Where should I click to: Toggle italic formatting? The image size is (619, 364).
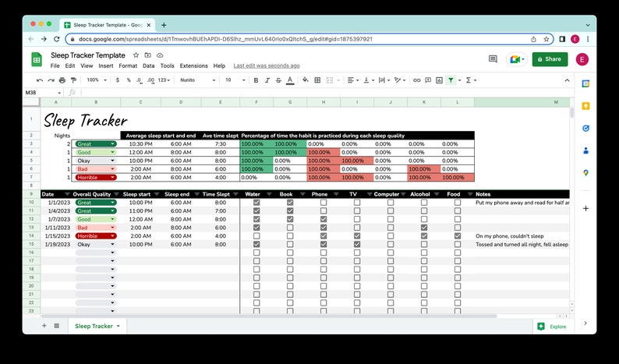[267, 80]
